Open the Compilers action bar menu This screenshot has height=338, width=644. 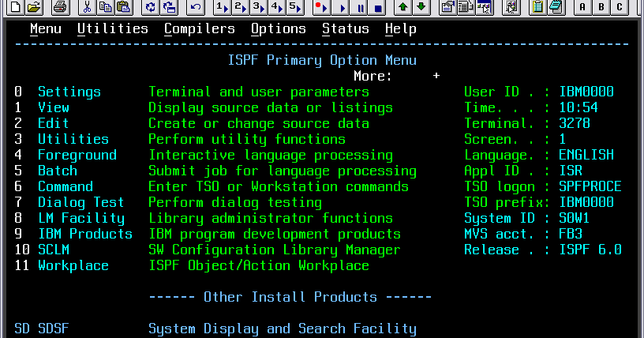tap(200, 28)
